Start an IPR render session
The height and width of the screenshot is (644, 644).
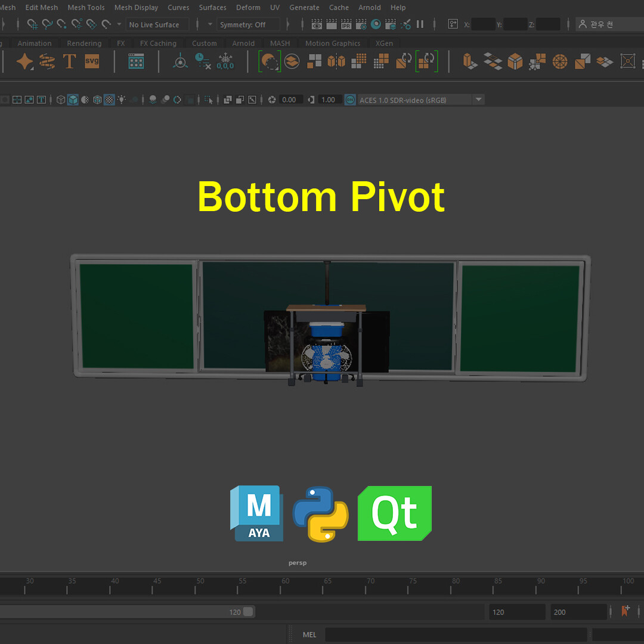[346, 24]
